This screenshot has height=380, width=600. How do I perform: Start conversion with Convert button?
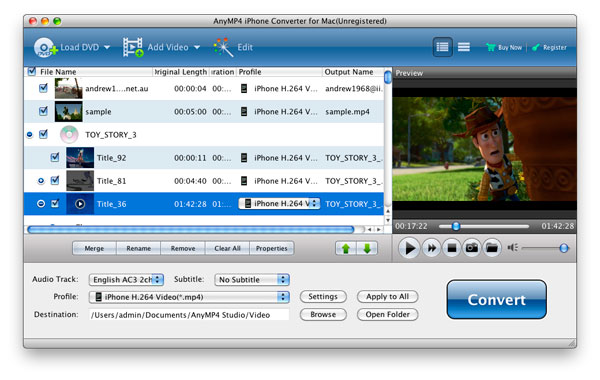tap(496, 300)
